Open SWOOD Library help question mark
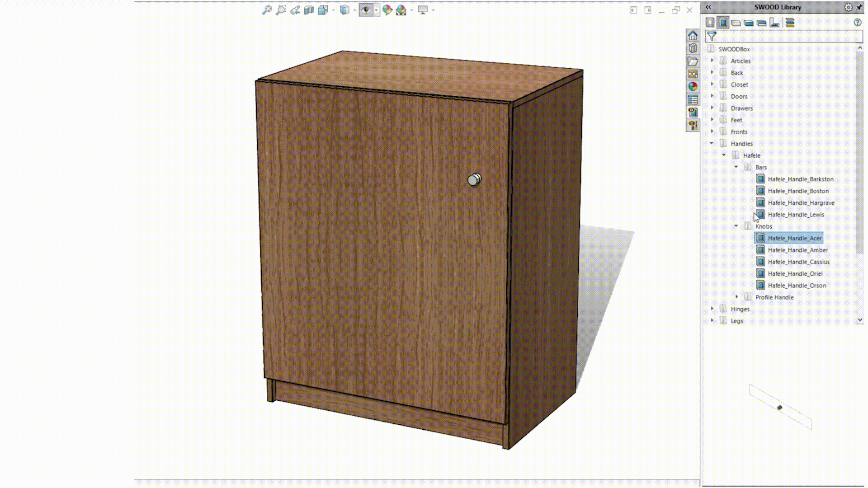 [858, 23]
